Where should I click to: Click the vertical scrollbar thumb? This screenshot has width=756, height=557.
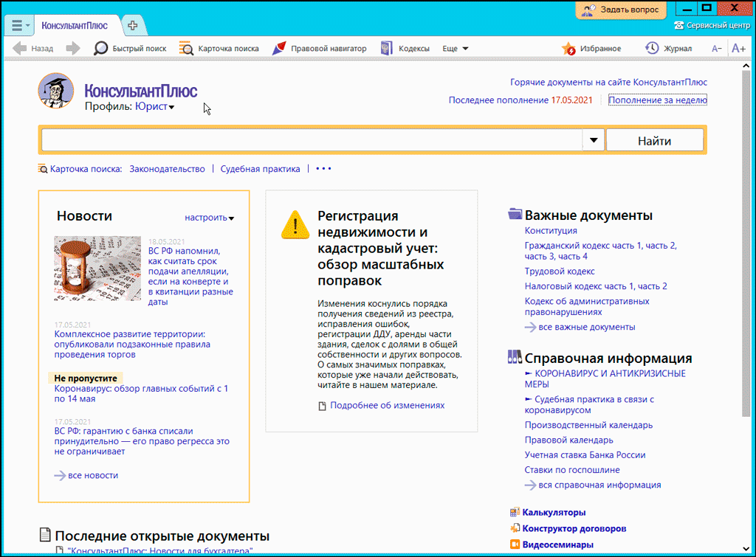tap(746, 243)
